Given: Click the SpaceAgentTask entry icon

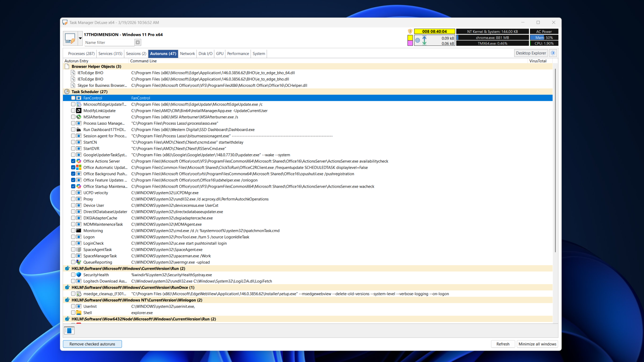Looking at the screenshot, I should 79,250.
